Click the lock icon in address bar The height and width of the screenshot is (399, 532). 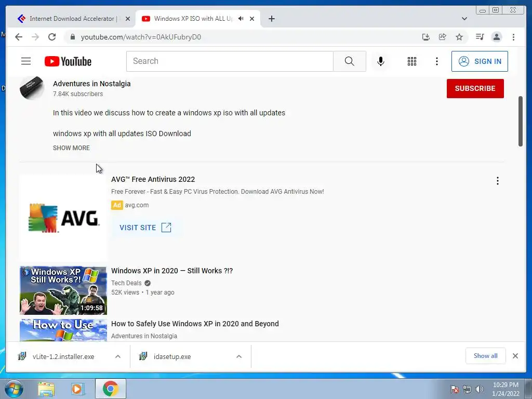72,37
